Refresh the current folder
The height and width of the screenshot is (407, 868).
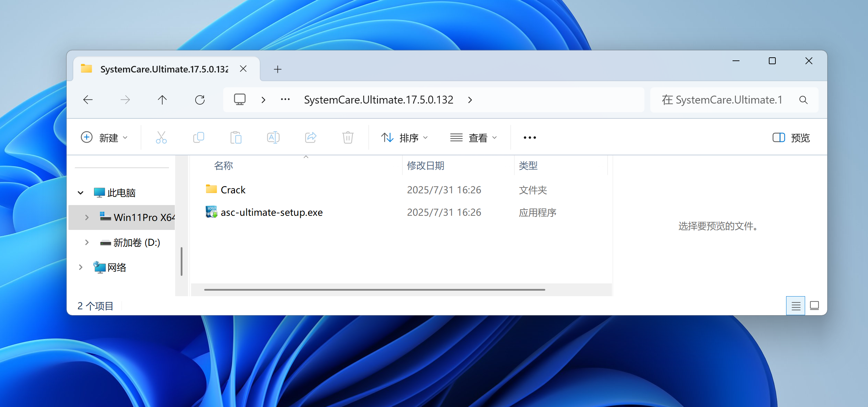point(200,100)
